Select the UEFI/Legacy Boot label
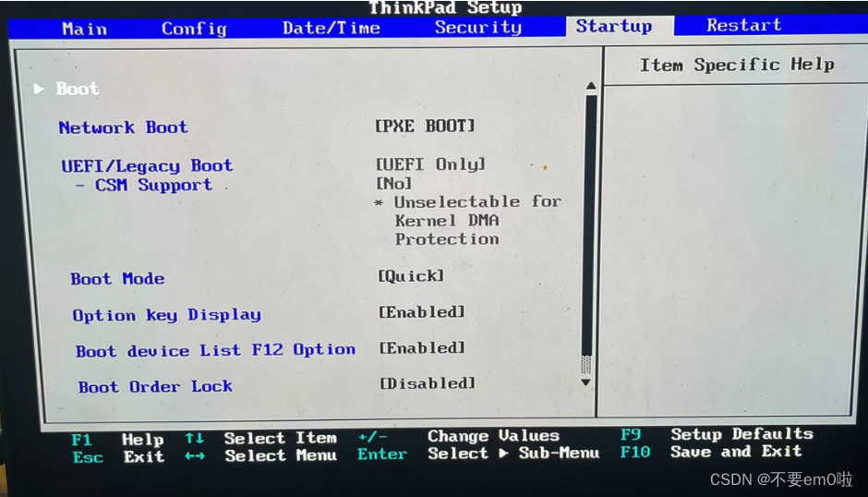The width and height of the screenshot is (868, 497). (147, 165)
